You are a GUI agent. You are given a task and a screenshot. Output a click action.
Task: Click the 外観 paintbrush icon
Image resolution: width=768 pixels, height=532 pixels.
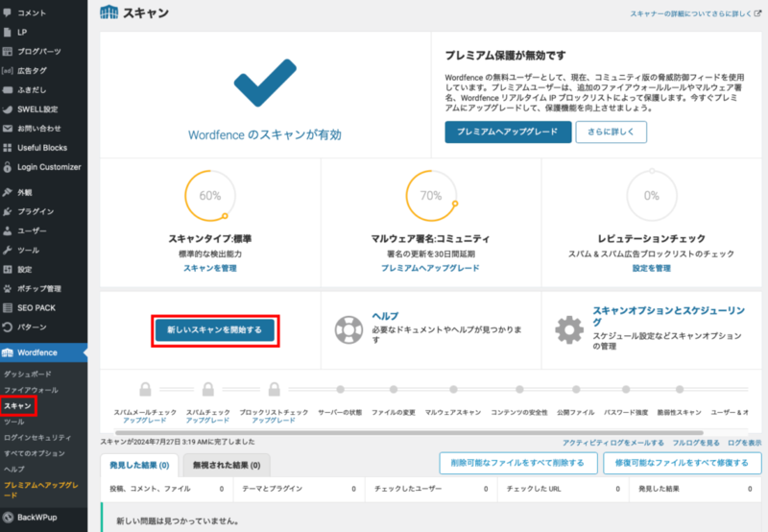point(8,192)
